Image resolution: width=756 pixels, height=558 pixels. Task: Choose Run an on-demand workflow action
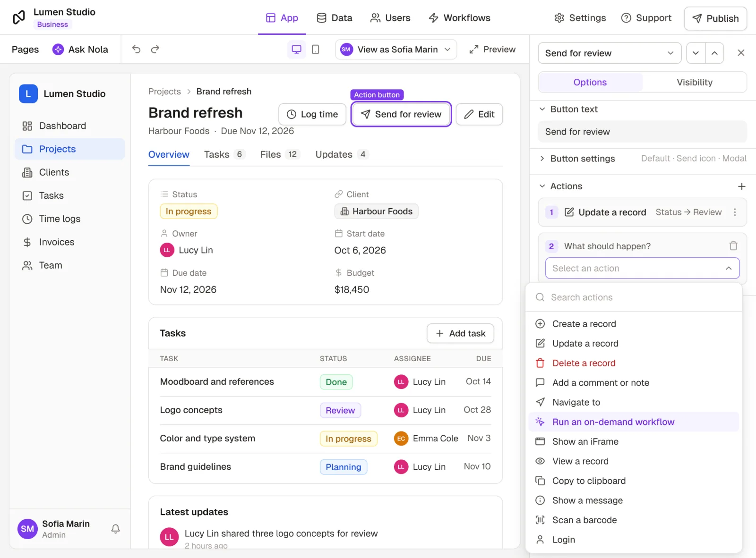coord(634,422)
